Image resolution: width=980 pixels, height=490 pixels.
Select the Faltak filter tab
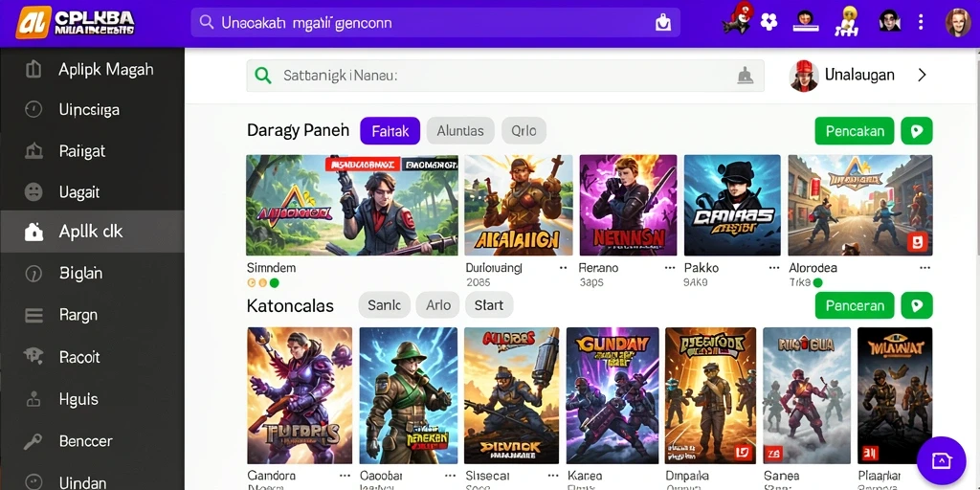(x=390, y=131)
